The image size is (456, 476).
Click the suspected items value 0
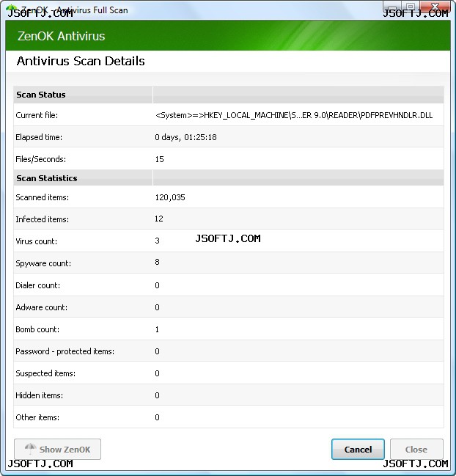[x=157, y=373]
